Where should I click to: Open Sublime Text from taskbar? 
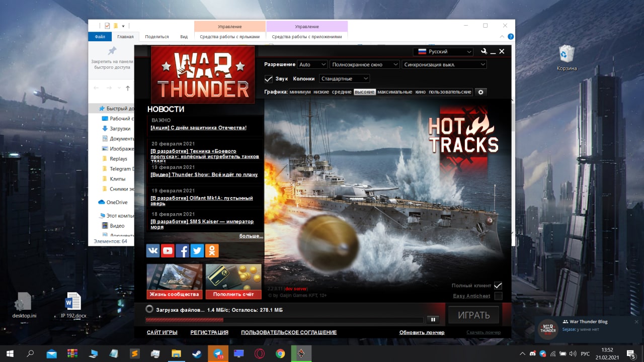coord(134,354)
